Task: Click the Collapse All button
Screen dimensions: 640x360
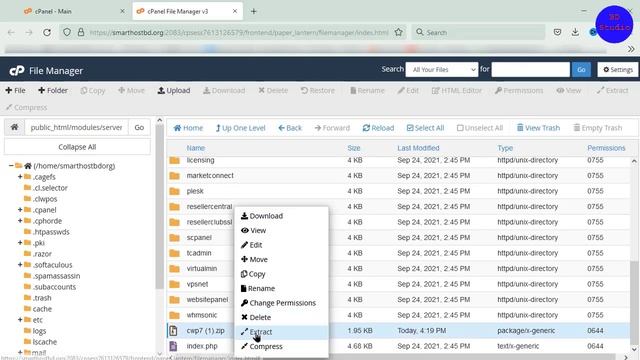Action: 77,147
